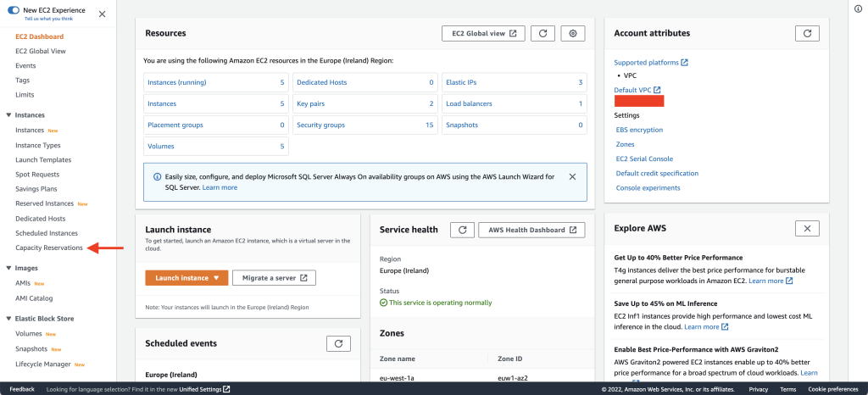
Task: Open EC2 Global View in sidebar
Action: point(41,51)
